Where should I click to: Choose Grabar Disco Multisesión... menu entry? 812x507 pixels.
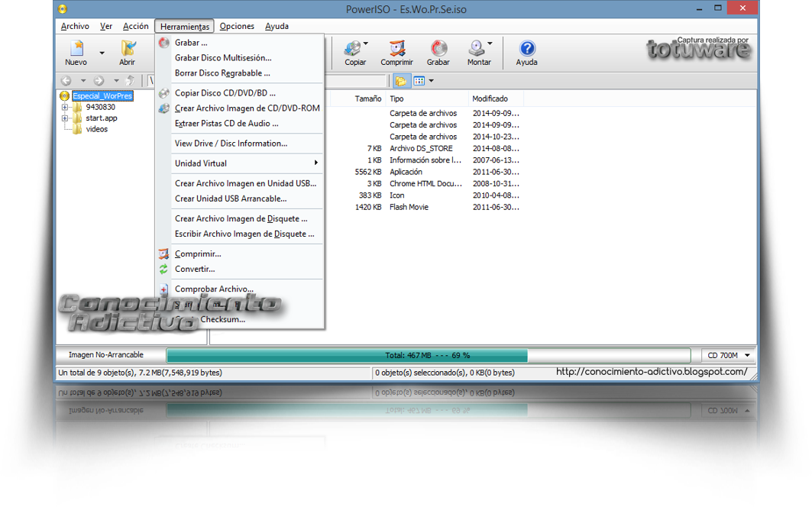click(241, 57)
